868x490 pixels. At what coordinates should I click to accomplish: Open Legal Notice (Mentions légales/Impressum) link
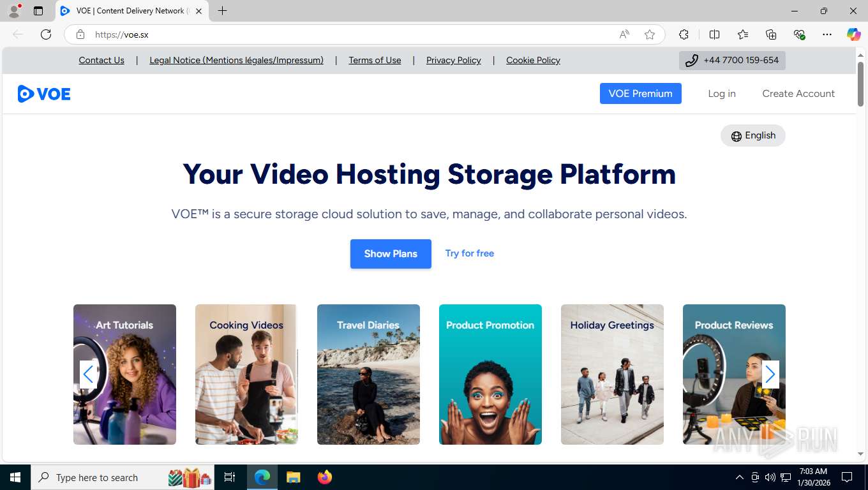236,60
